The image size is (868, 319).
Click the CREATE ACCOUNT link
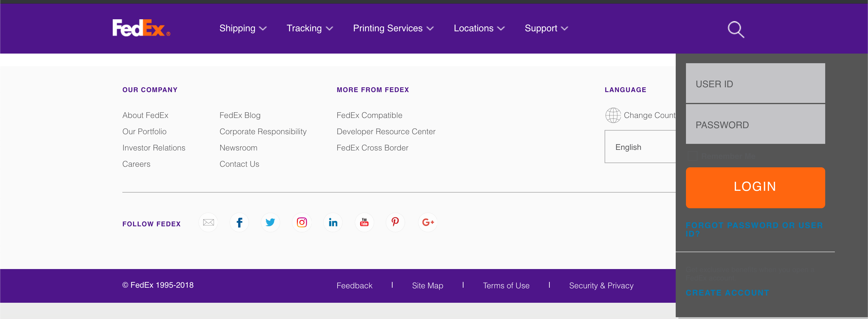click(728, 293)
